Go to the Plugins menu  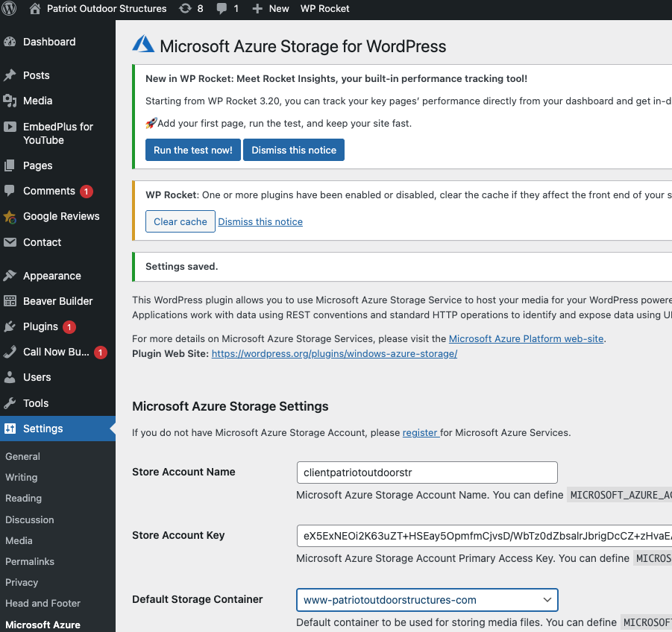[40, 326]
